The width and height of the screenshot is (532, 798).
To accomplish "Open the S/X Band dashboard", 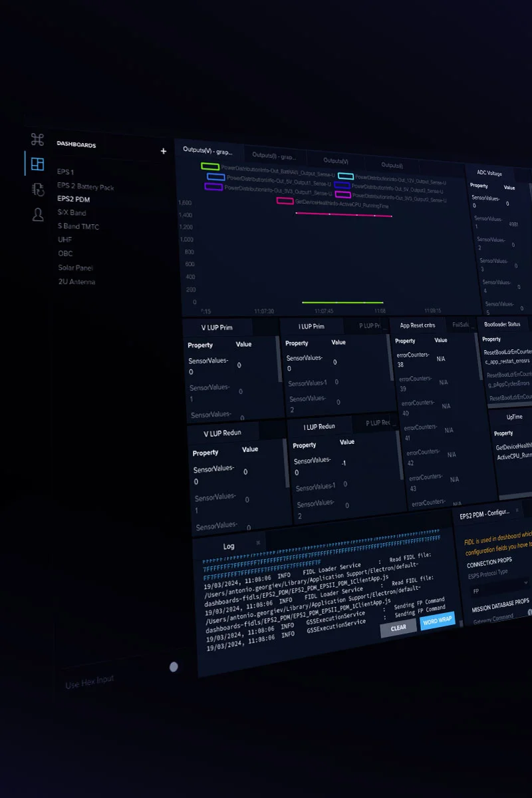I will (x=72, y=213).
